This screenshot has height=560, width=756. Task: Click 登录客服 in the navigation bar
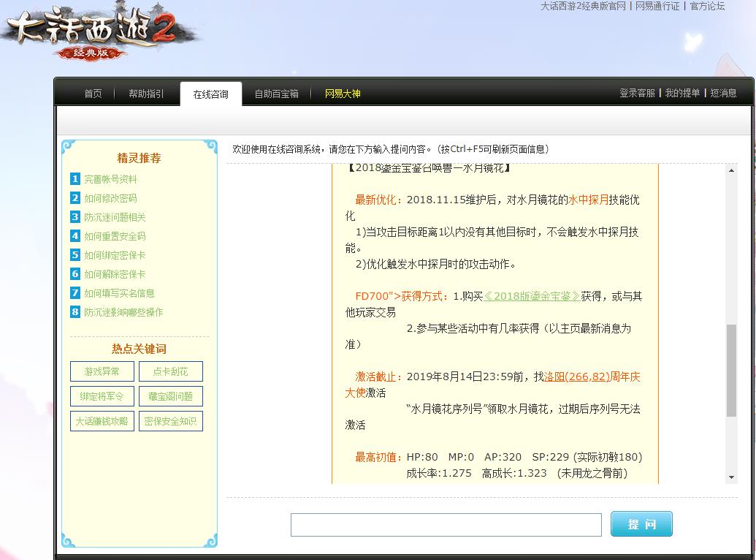637,93
